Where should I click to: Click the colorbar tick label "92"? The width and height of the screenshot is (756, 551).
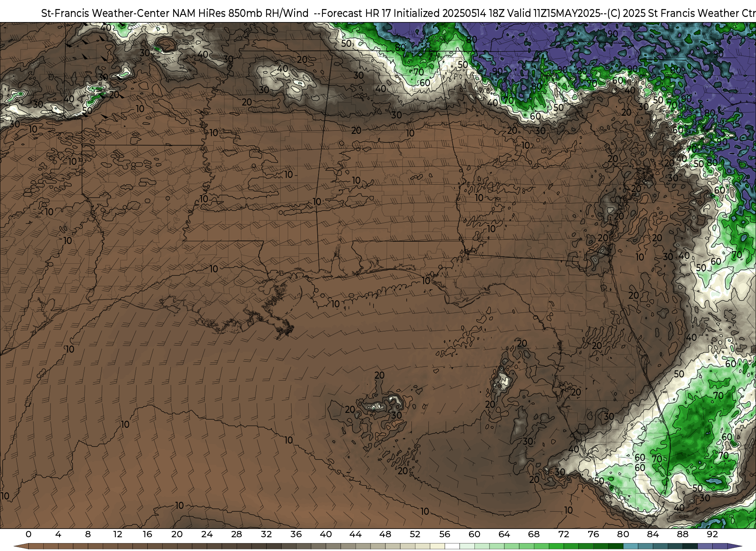pyautogui.click(x=712, y=534)
